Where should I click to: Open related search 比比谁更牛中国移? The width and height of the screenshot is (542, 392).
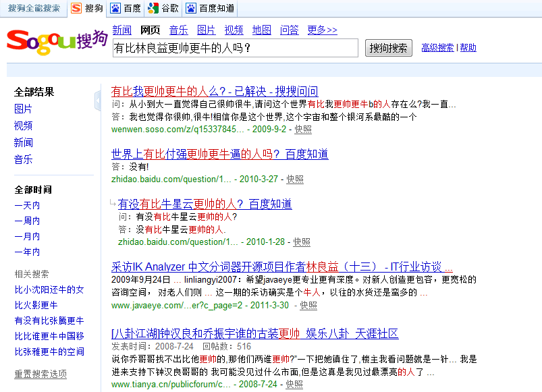[49, 337]
